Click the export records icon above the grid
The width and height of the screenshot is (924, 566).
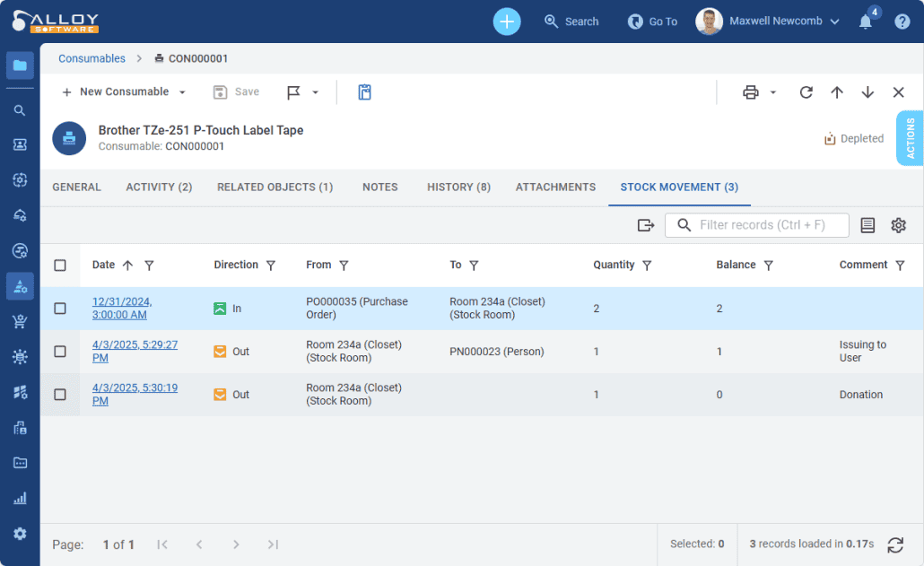[x=645, y=225]
